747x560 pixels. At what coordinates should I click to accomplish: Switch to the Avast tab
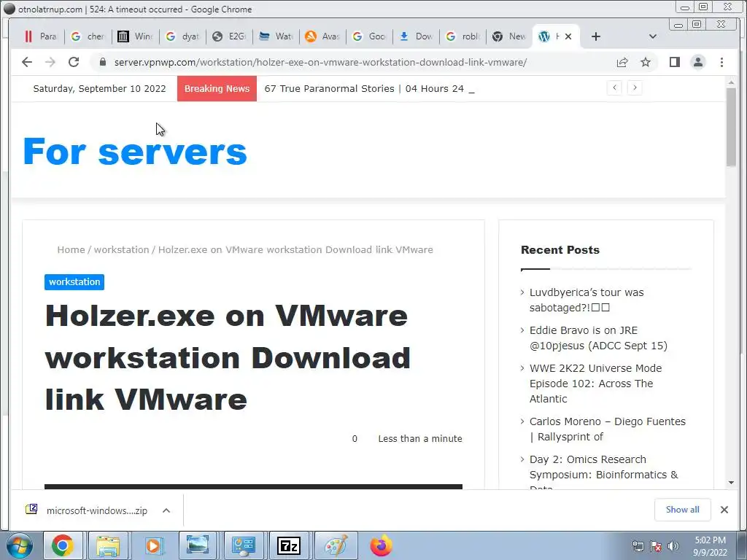323,36
